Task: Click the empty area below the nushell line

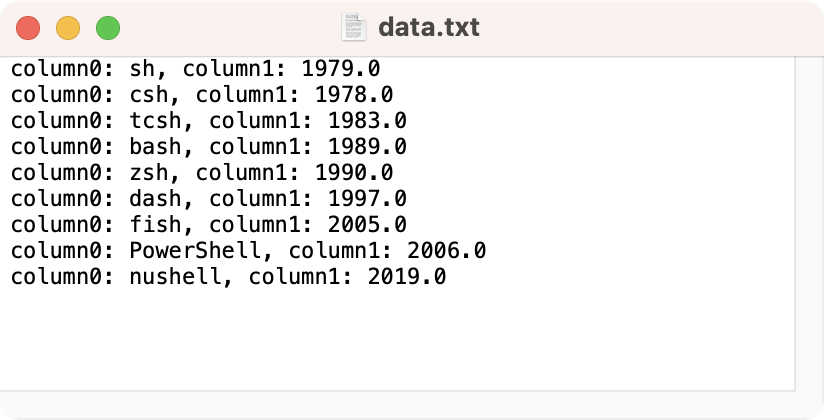Action: pyautogui.click(x=400, y=340)
